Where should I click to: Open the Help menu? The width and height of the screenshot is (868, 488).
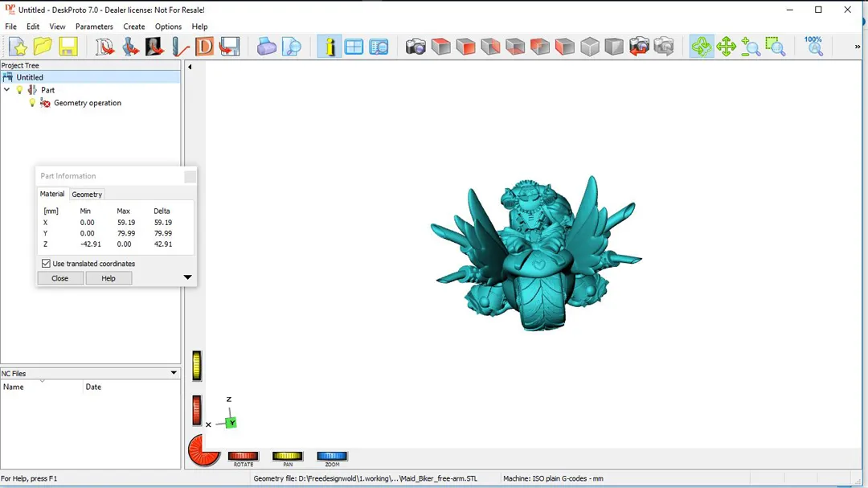[199, 27]
